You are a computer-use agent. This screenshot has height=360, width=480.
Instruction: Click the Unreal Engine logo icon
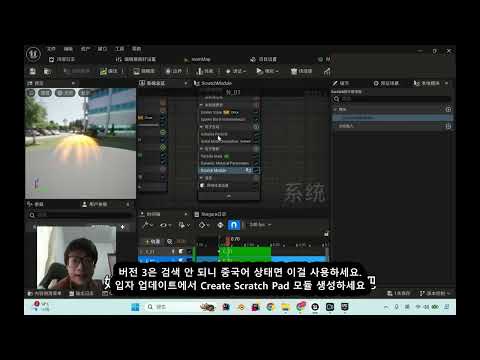[33, 54]
